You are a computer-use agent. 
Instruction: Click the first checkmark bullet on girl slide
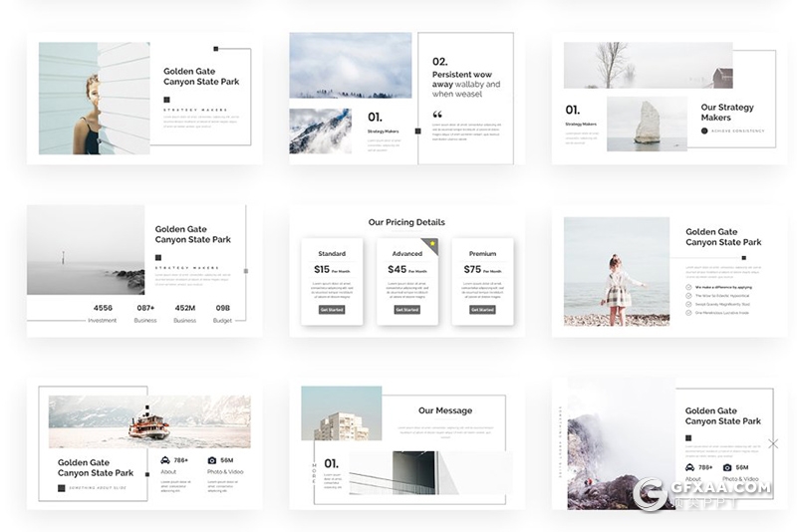point(689,287)
